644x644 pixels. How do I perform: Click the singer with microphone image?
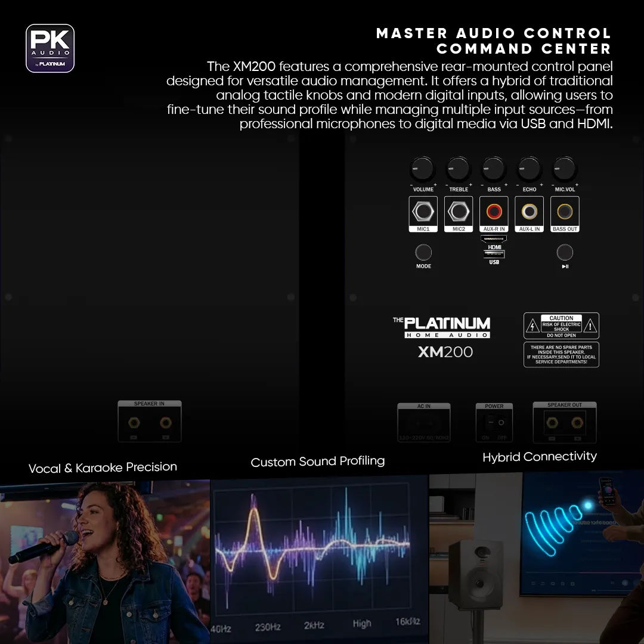point(104,562)
